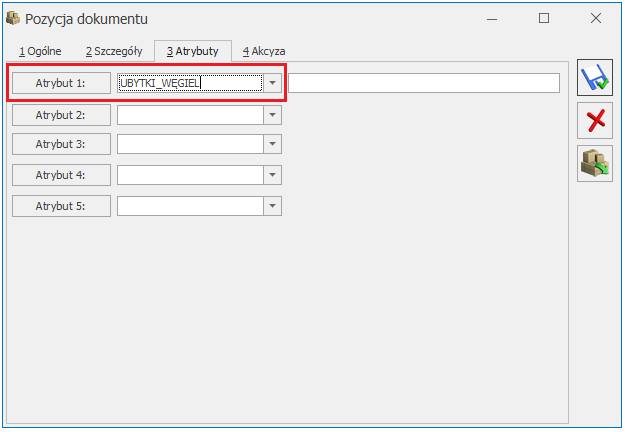This screenshot has width=625, height=432.
Task: Open the item card via the boxes icon
Action: pyautogui.click(x=595, y=164)
